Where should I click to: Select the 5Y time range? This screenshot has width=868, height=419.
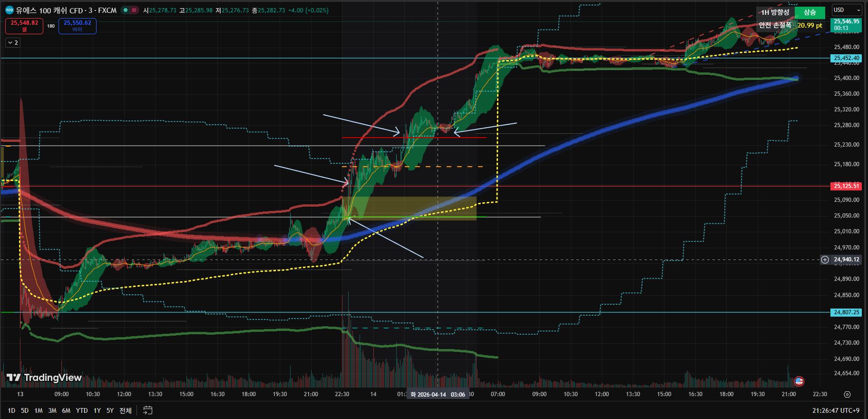110,410
